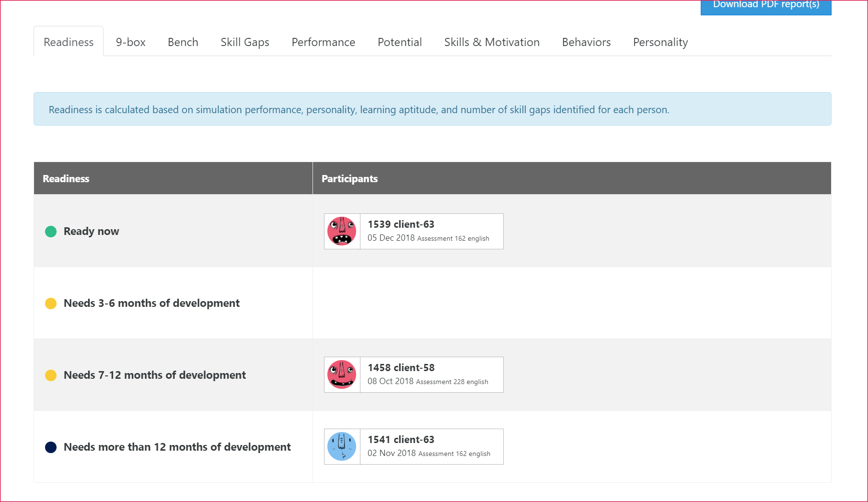Image resolution: width=868 pixels, height=502 pixels.
Task: Switch to the Skills & Motivation tab
Action: (x=492, y=42)
